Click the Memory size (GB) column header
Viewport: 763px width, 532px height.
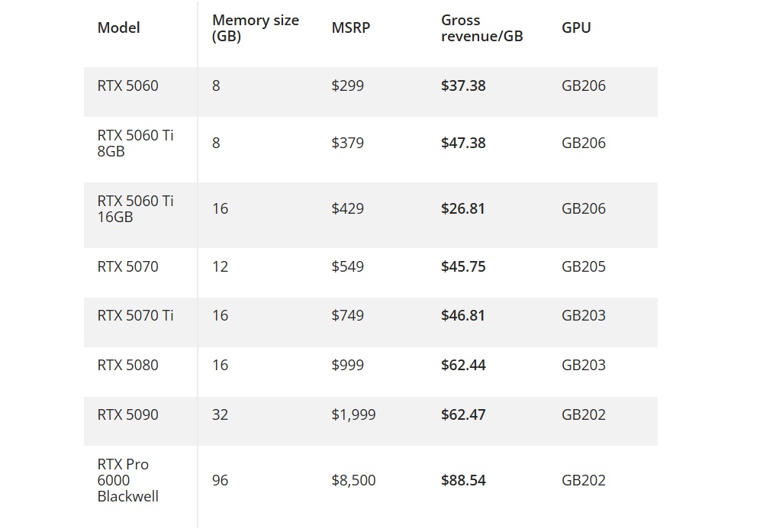tap(255, 28)
